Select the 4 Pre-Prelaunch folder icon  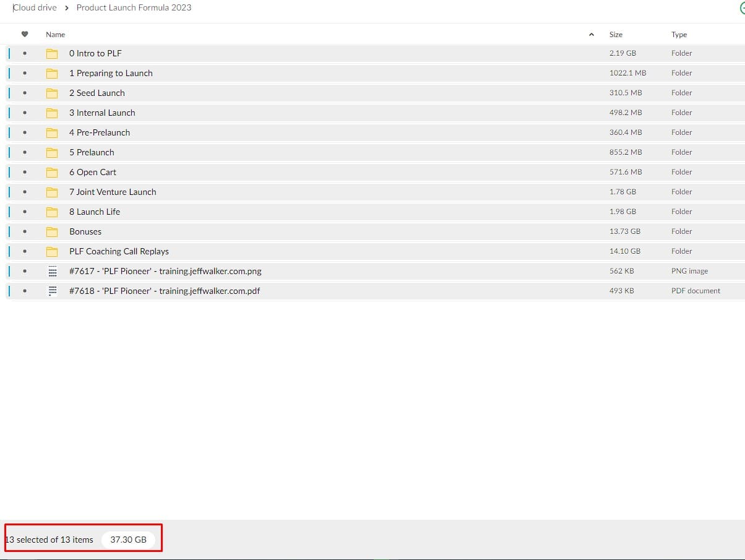[52, 132]
